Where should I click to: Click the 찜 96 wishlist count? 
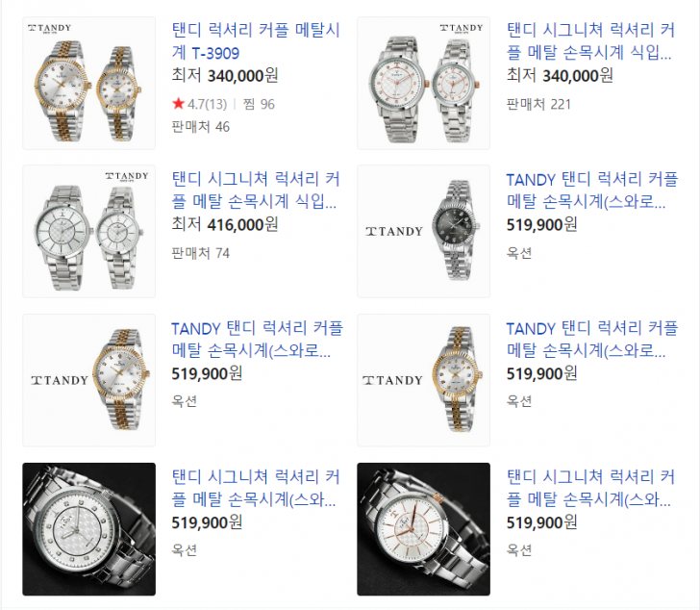tap(259, 104)
